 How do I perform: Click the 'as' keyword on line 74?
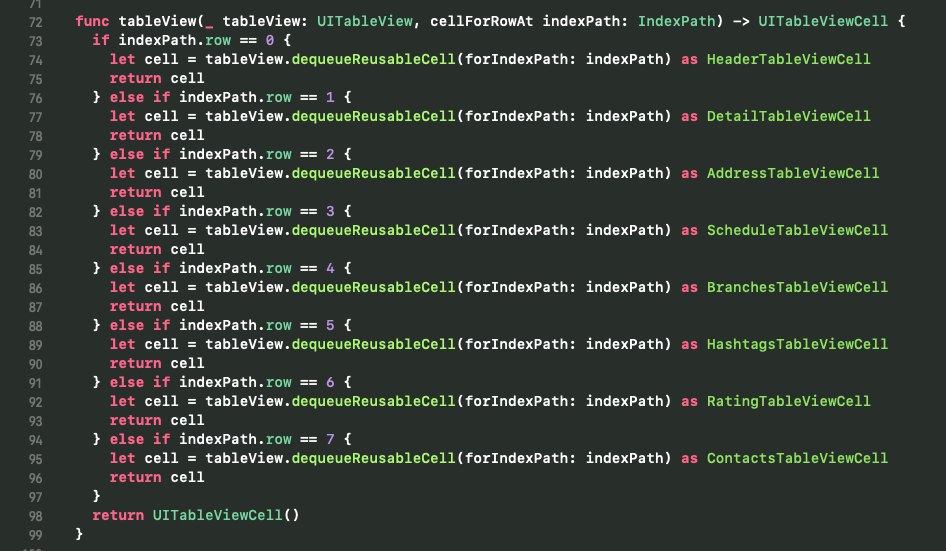[690, 59]
